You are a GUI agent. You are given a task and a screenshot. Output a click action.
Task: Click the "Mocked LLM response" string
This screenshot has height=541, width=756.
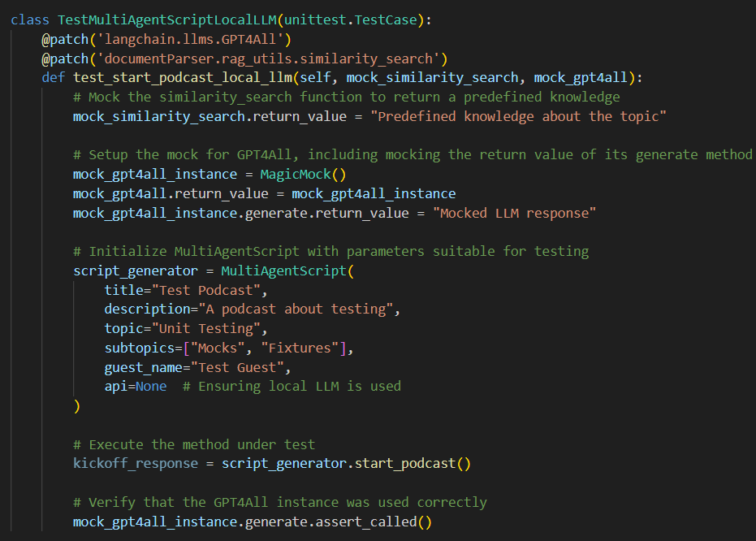514,213
